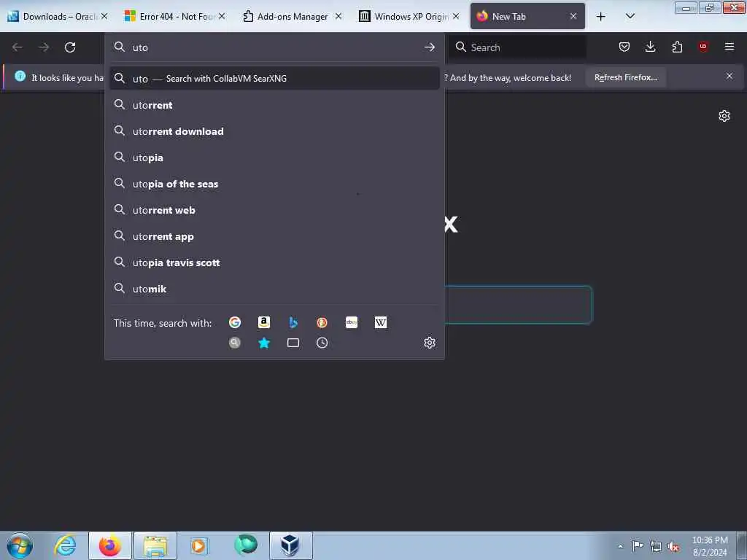The height and width of the screenshot is (560, 747).
Task: Reload the current page
Action: click(x=70, y=47)
